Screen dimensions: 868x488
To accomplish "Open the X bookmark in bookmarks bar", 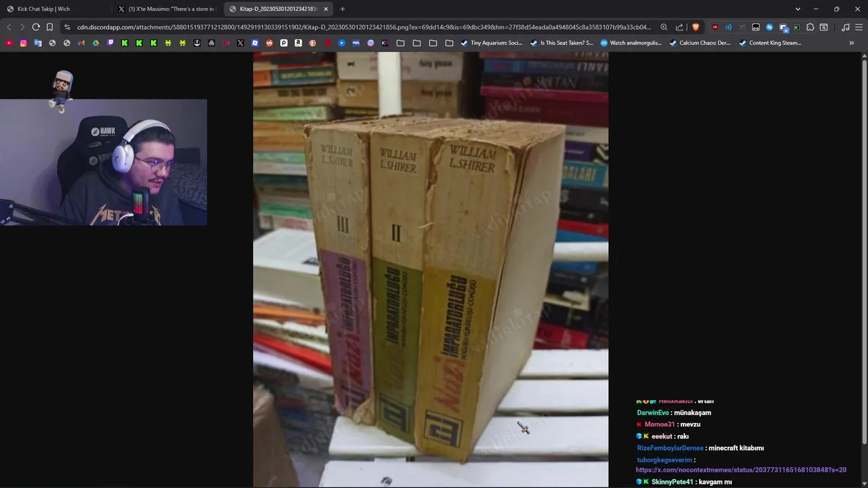I will coord(240,43).
